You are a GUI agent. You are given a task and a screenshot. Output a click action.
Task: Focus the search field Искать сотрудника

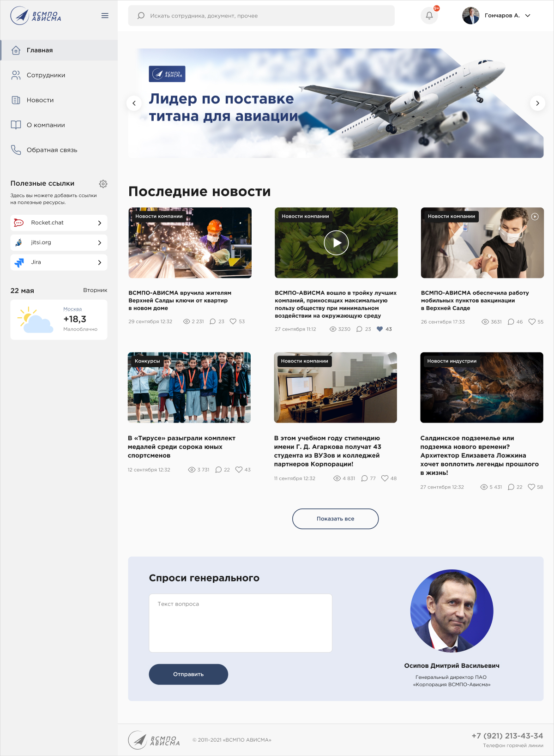(x=261, y=16)
